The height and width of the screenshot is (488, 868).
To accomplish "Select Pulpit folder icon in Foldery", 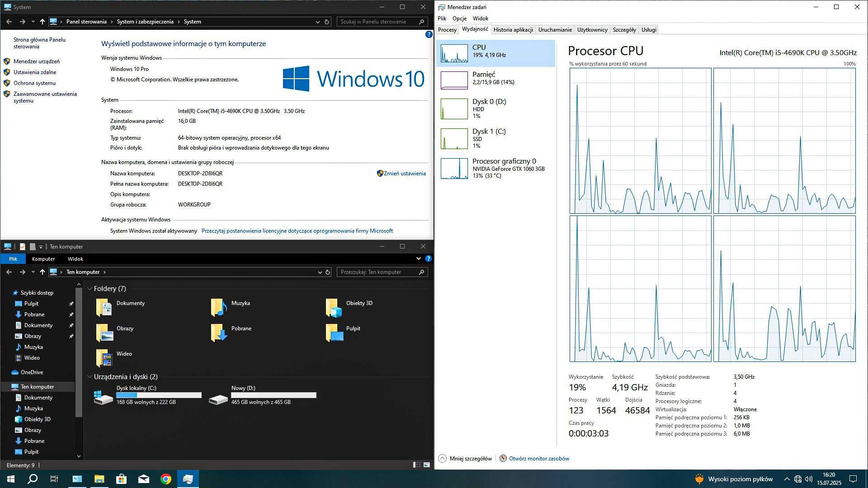I will 334,333.
